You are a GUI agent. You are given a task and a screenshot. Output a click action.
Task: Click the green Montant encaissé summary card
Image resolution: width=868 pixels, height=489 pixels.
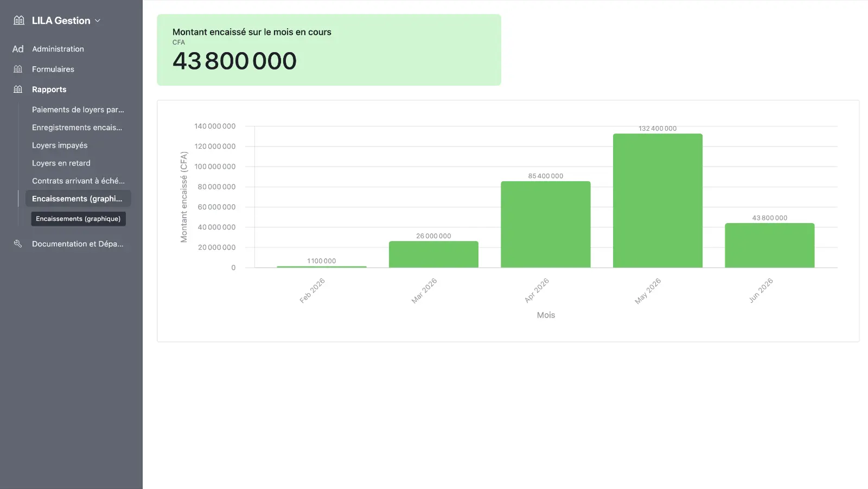tap(329, 50)
